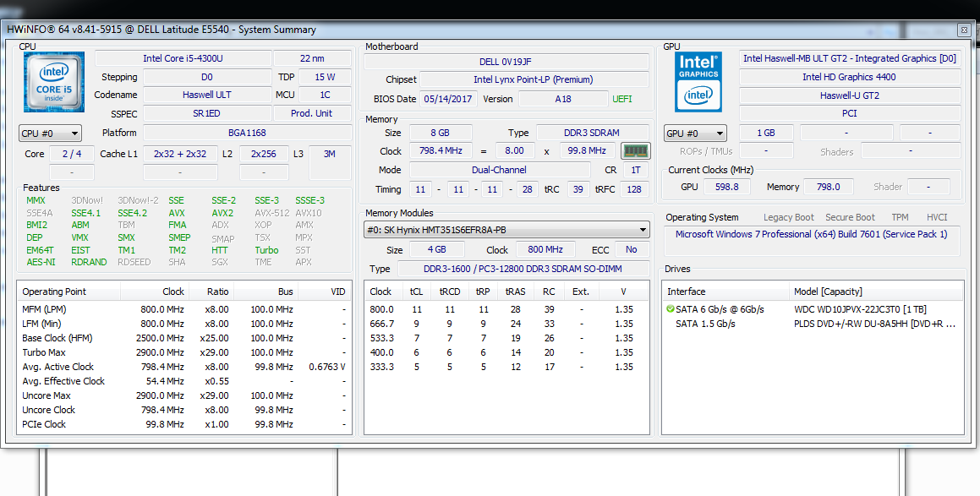Click the Legacy Boot label

(x=789, y=217)
